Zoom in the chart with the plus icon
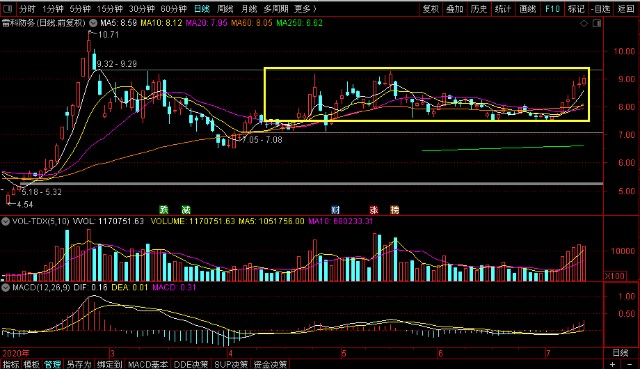The height and width of the screenshot is (369, 640). click(613, 364)
